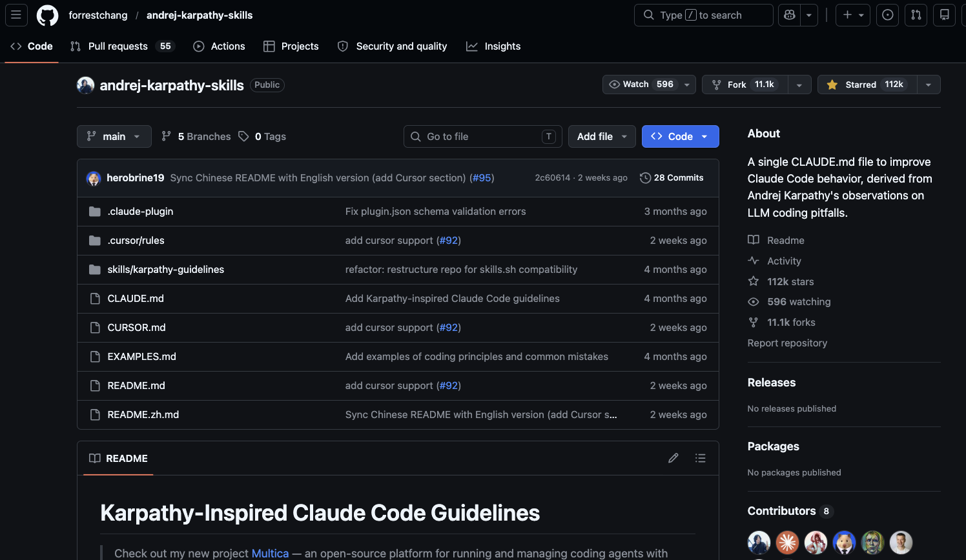Click the forrestchang owner avatar
Image resolution: width=966 pixels, height=560 pixels.
tap(85, 85)
